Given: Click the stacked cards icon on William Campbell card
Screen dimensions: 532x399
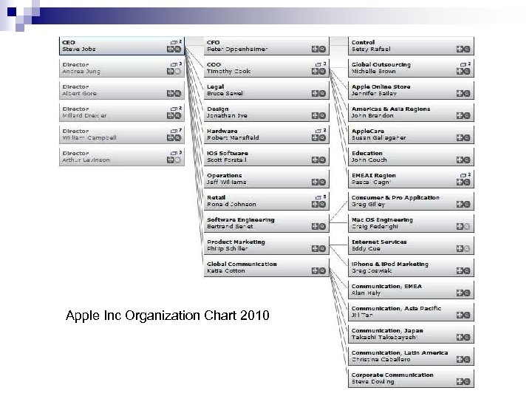Looking at the screenshot, I should pyautogui.click(x=173, y=130).
